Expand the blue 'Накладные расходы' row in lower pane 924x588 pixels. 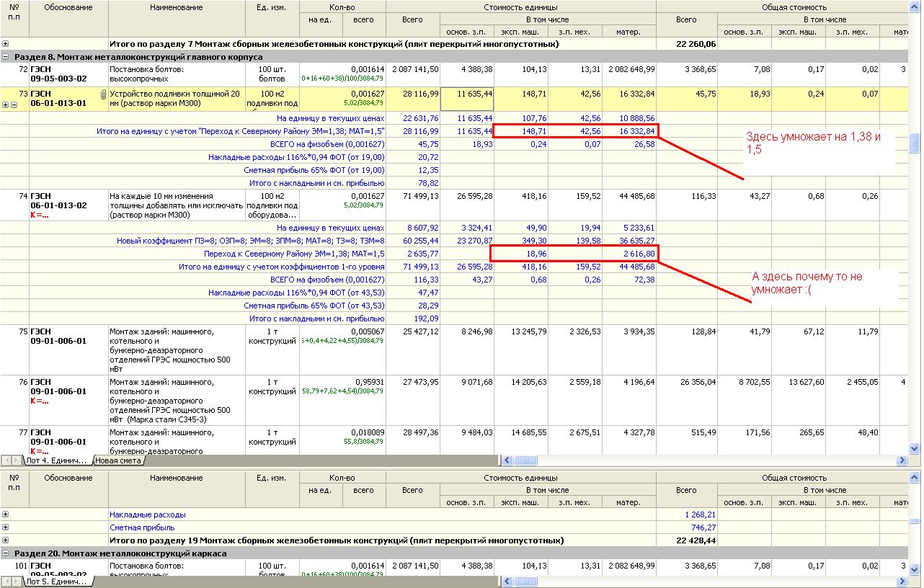tap(6, 514)
